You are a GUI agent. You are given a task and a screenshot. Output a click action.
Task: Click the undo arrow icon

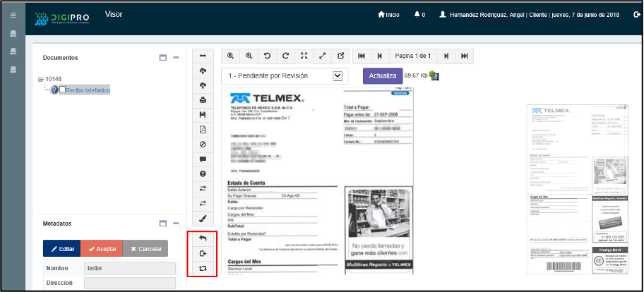(x=203, y=239)
